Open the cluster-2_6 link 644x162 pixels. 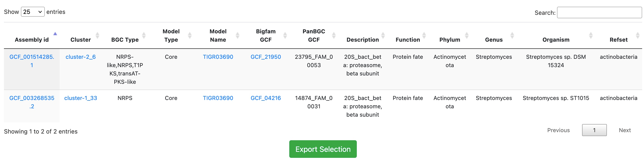81,57
